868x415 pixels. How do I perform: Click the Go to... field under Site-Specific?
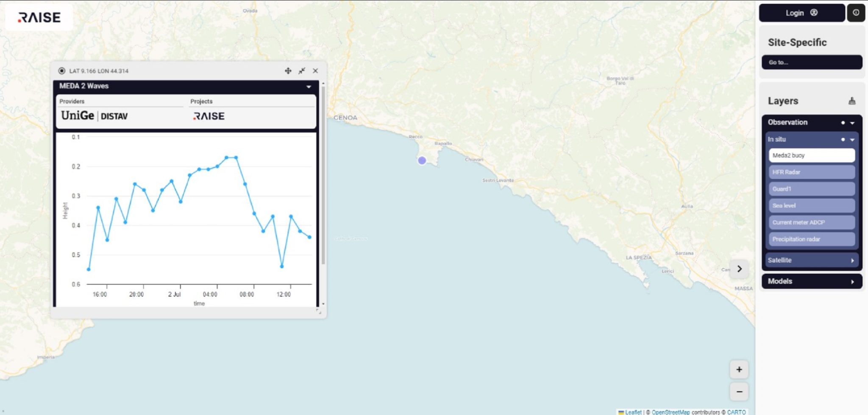(x=811, y=62)
